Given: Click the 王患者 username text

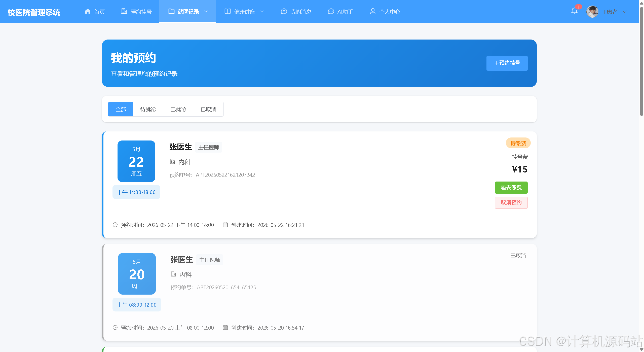Looking at the screenshot, I should click(x=609, y=12).
